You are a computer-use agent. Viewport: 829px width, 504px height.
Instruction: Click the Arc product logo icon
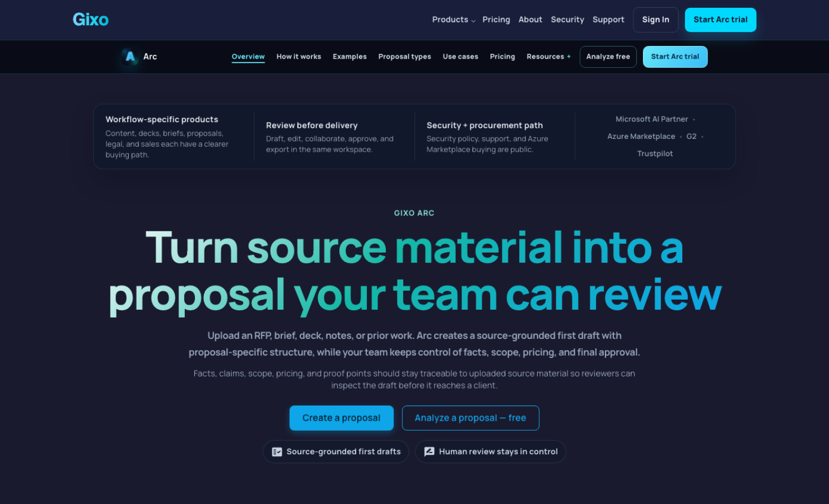pos(130,57)
